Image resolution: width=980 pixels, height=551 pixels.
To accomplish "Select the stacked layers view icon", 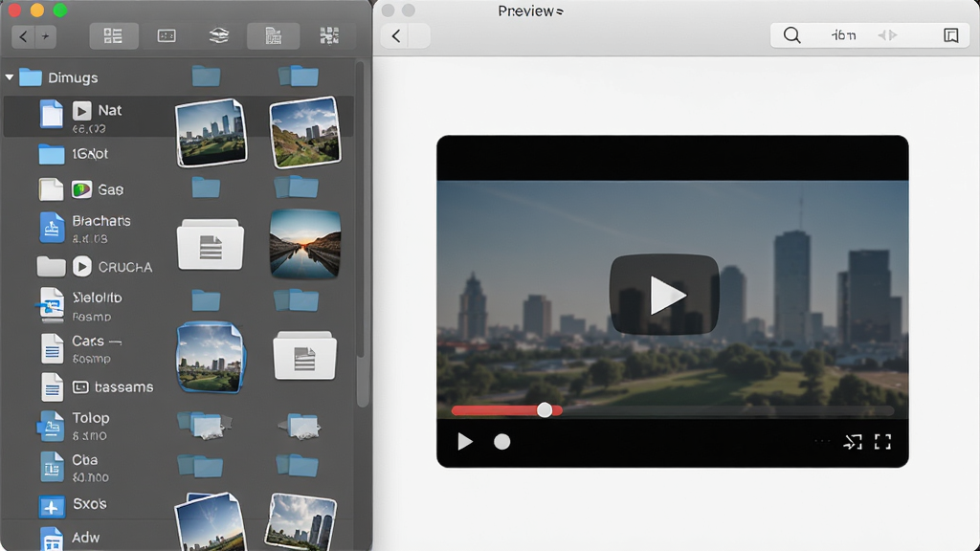I will pyautogui.click(x=219, y=35).
